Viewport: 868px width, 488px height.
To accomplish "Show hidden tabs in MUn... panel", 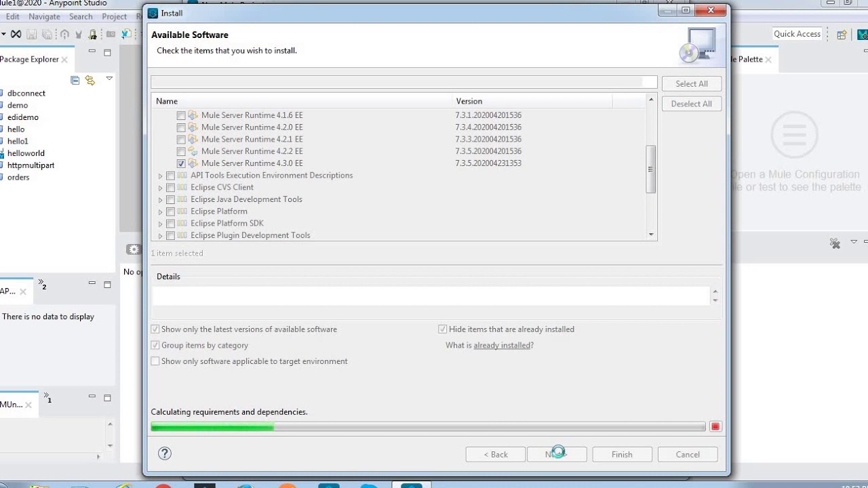I will tap(47, 397).
